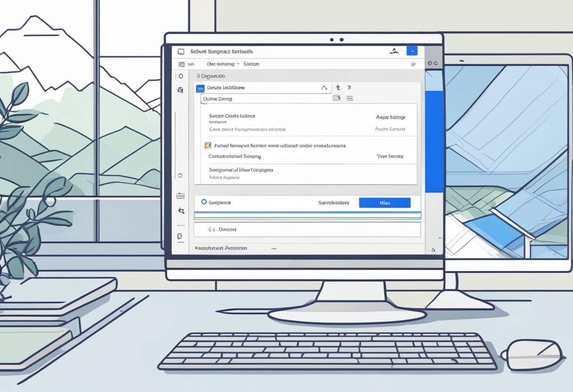Click the user profile icon in the title bar

pos(395,51)
